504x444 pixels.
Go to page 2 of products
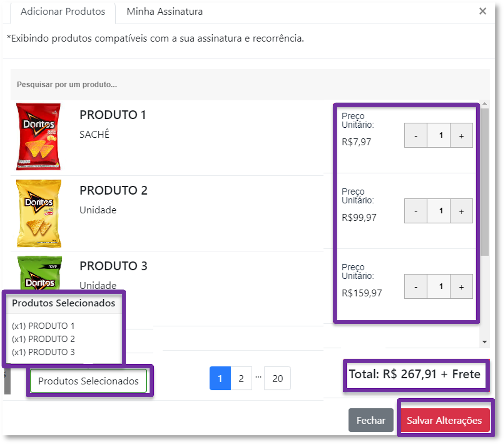coord(241,378)
